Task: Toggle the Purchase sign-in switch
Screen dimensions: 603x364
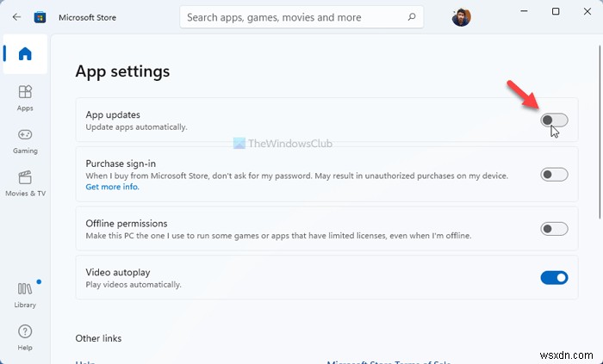Action: click(554, 175)
